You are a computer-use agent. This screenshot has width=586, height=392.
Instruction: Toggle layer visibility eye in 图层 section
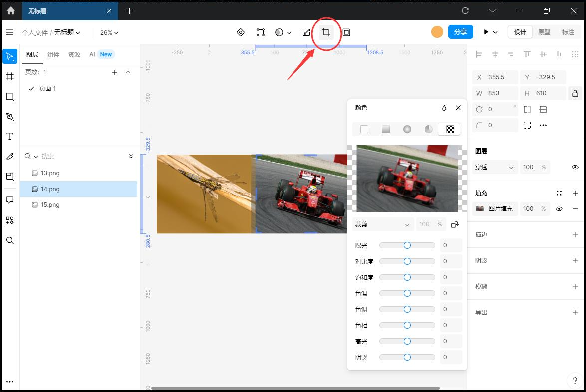click(575, 167)
